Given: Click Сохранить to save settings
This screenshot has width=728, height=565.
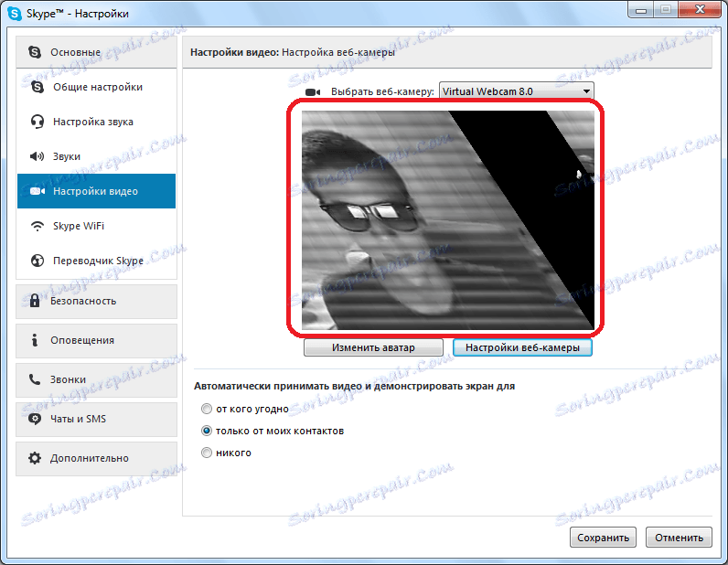Looking at the screenshot, I should coord(603,538).
